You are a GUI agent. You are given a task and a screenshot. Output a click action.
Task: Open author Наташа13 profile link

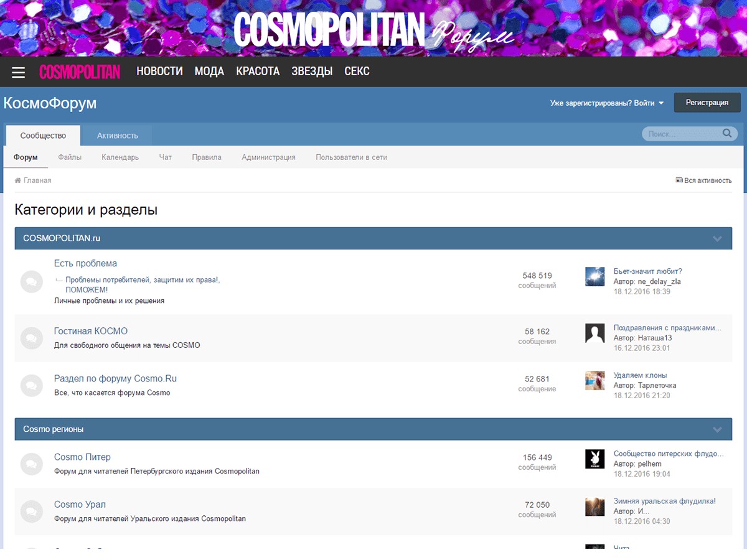[x=655, y=338]
